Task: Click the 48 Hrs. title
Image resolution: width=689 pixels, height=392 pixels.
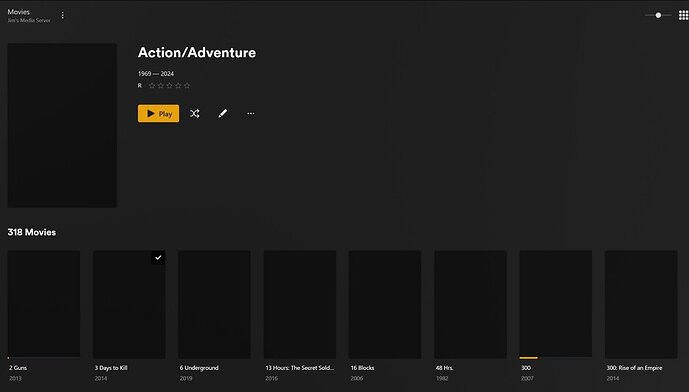Action: (444, 368)
